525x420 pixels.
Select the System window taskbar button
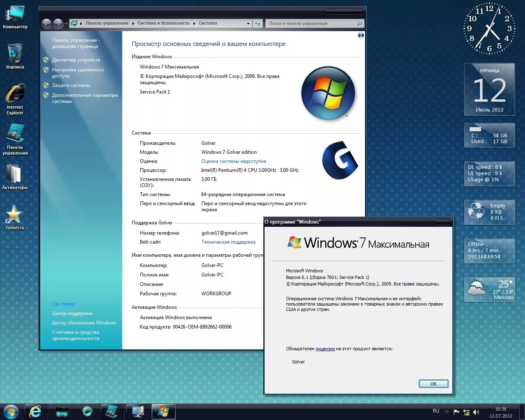138,411
